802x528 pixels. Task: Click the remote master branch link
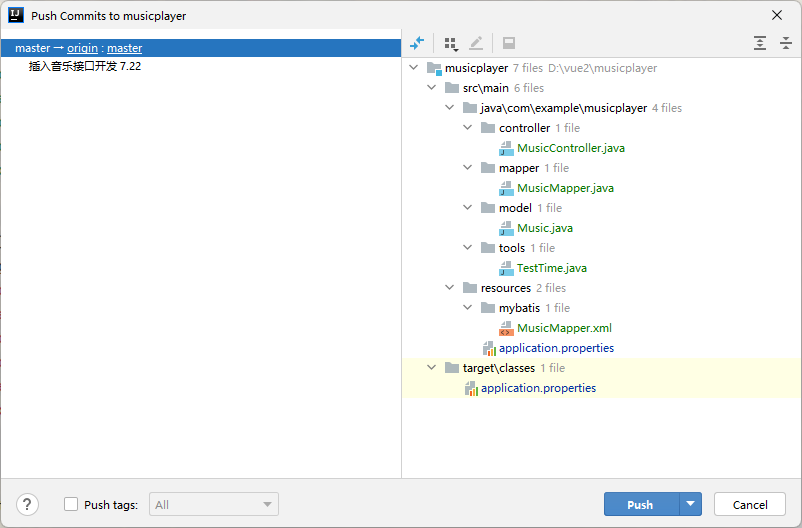(124, 48)
